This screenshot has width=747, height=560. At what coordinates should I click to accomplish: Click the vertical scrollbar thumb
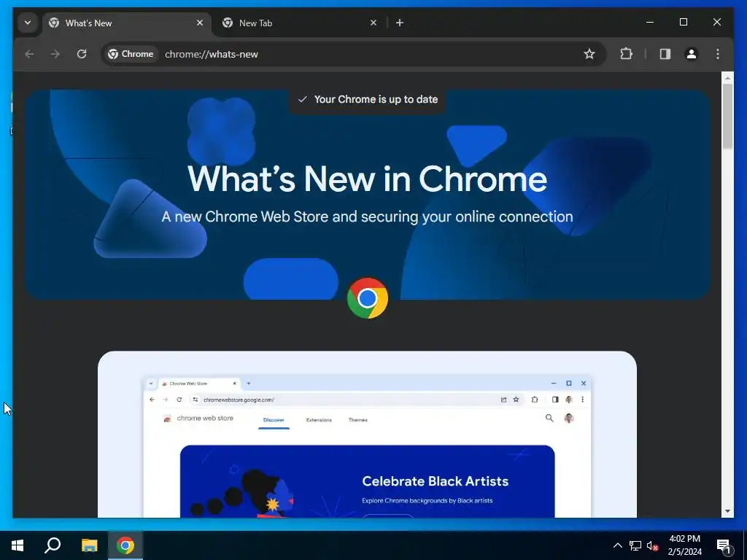click(727, 116)
